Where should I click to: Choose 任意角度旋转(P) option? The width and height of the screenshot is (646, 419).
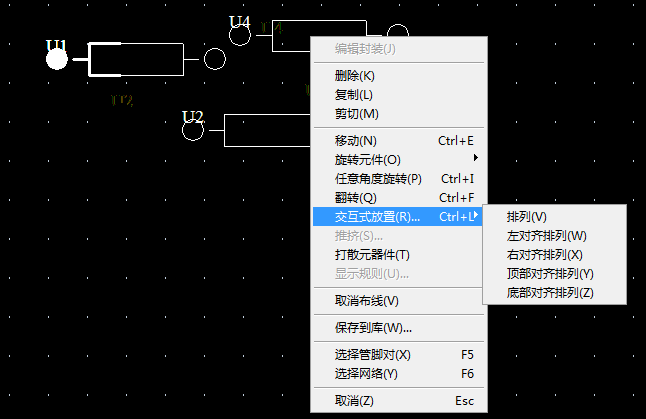pos(378,179)
